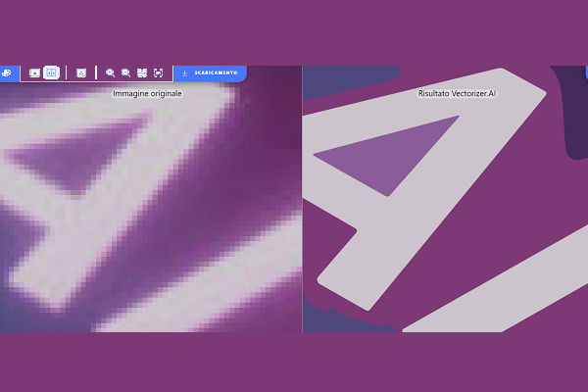
Task: Switch to single image view mode
Action: [34, 73]
